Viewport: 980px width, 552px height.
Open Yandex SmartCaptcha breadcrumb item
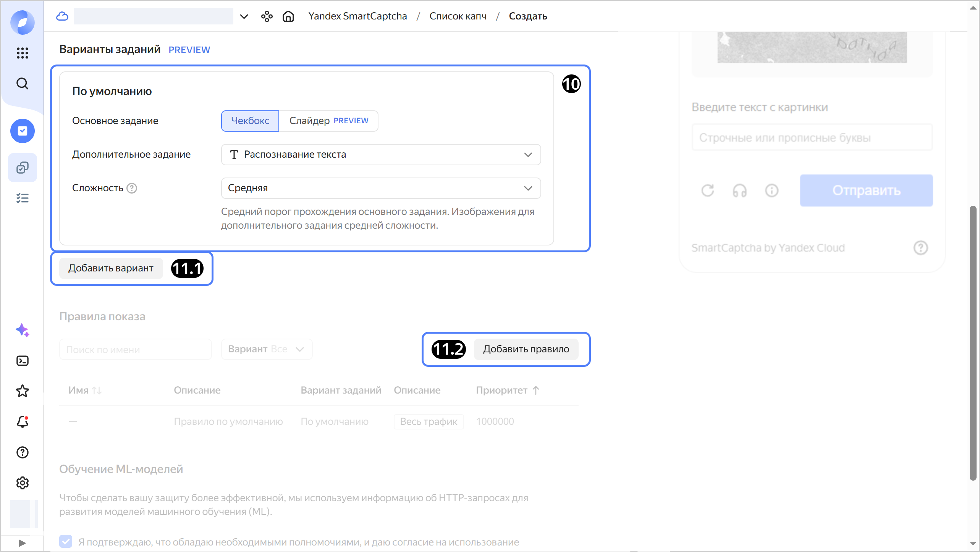(357, 16)
